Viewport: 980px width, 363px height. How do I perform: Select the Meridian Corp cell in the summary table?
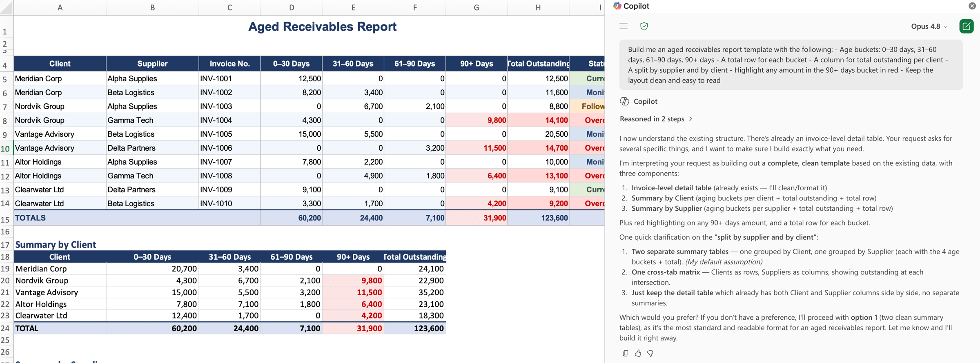60,269
